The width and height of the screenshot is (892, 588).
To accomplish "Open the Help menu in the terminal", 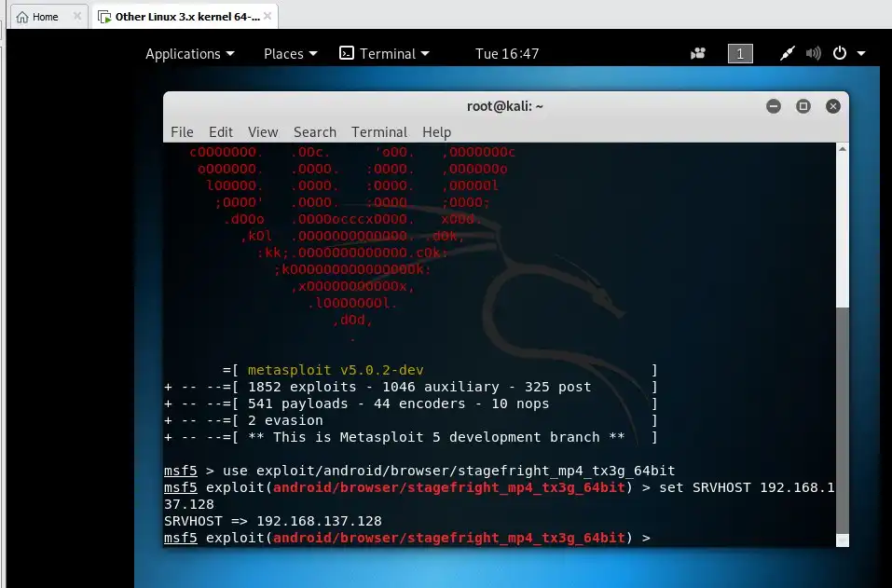I will [436, 132].
